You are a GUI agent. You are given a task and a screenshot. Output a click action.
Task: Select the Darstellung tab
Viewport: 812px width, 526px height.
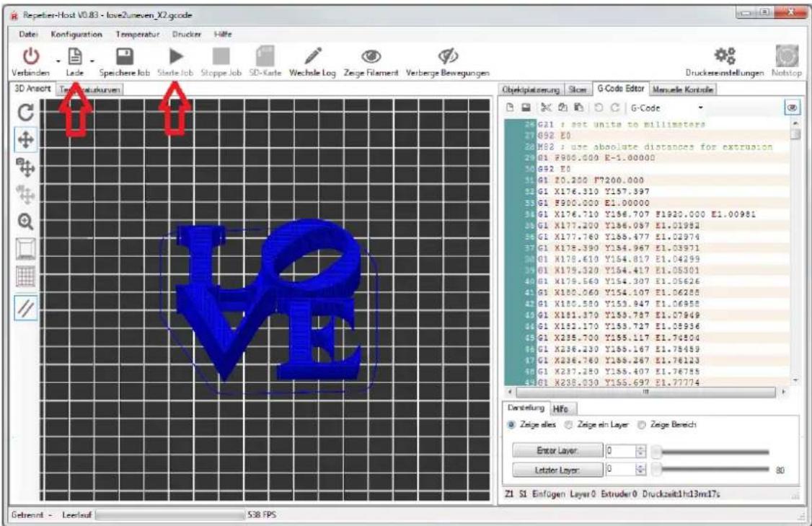526,408
